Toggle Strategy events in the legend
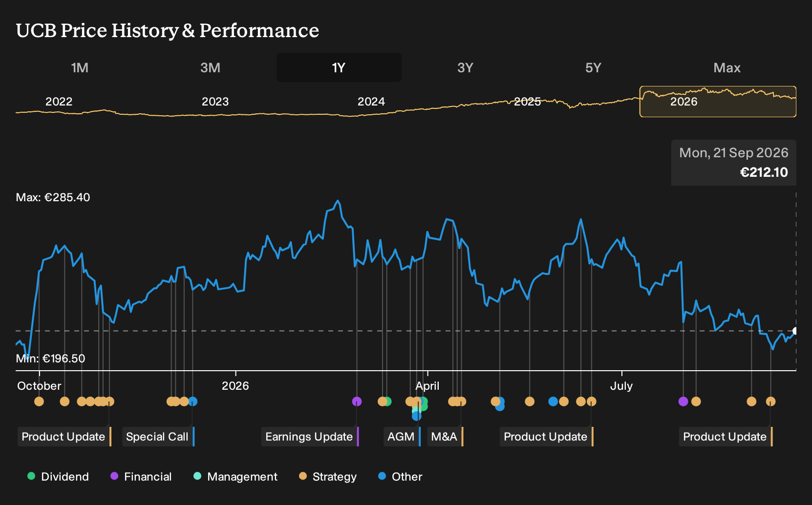Screen dimensions: 812x505 (328, 477)
